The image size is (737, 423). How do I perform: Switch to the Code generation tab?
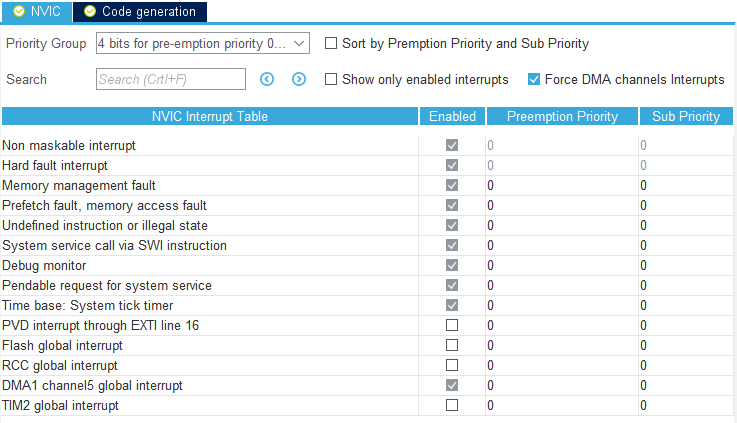pyautogui.click(x=140, y=11)
